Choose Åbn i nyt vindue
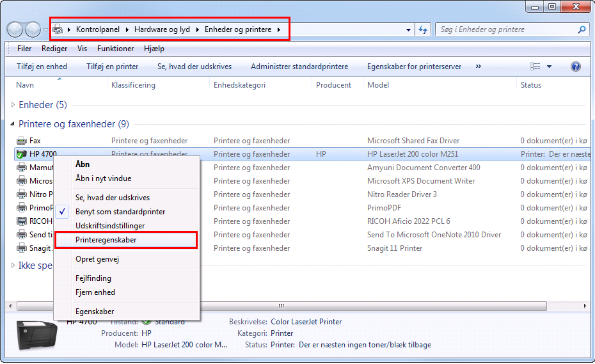 (127, 178)
